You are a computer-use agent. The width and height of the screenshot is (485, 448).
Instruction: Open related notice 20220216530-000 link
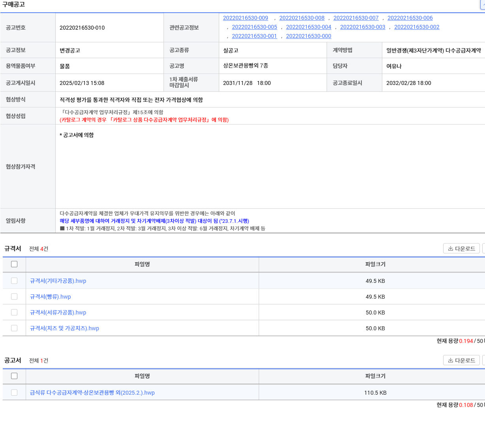[308, 36]
